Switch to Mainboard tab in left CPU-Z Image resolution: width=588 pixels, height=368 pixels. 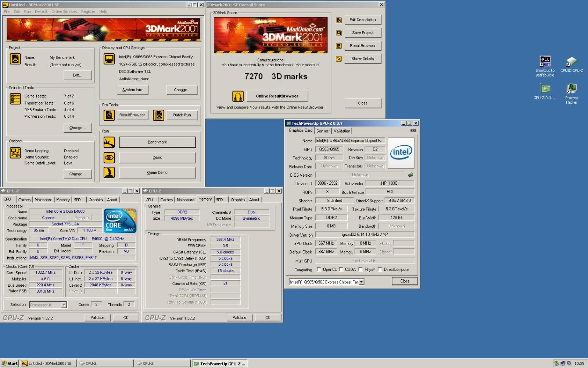click(x=43, y=200)
